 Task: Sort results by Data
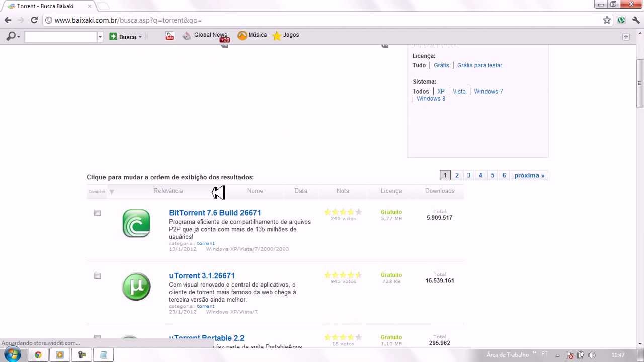pyautogui.click(x=301, y=191)
